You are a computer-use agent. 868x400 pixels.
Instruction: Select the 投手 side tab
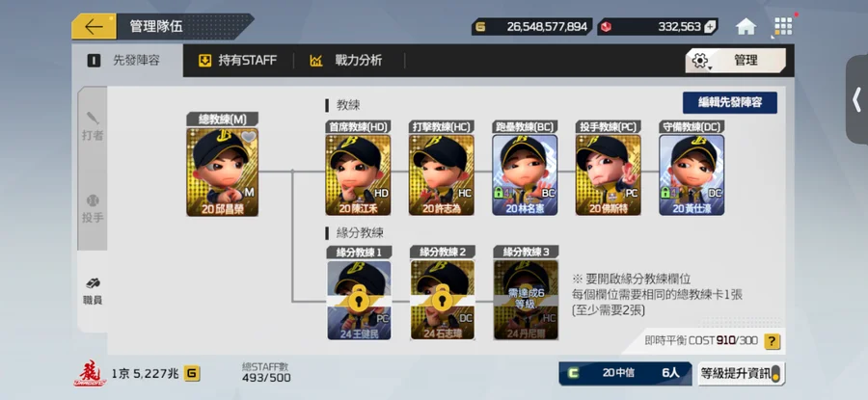[x=93, y=209]
